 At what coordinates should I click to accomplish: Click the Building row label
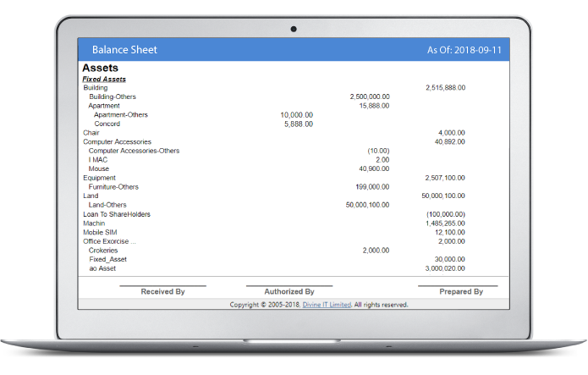click(x=96, y=87)
